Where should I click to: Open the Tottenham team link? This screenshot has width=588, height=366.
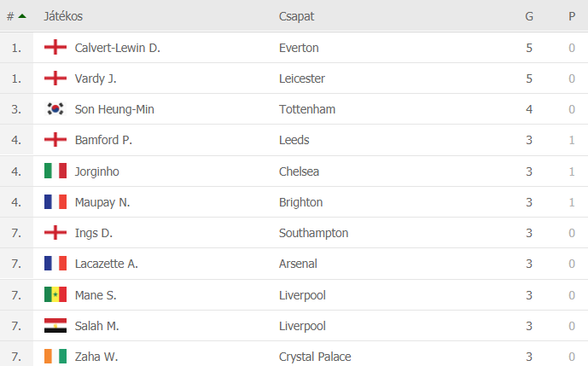(307, 109)
